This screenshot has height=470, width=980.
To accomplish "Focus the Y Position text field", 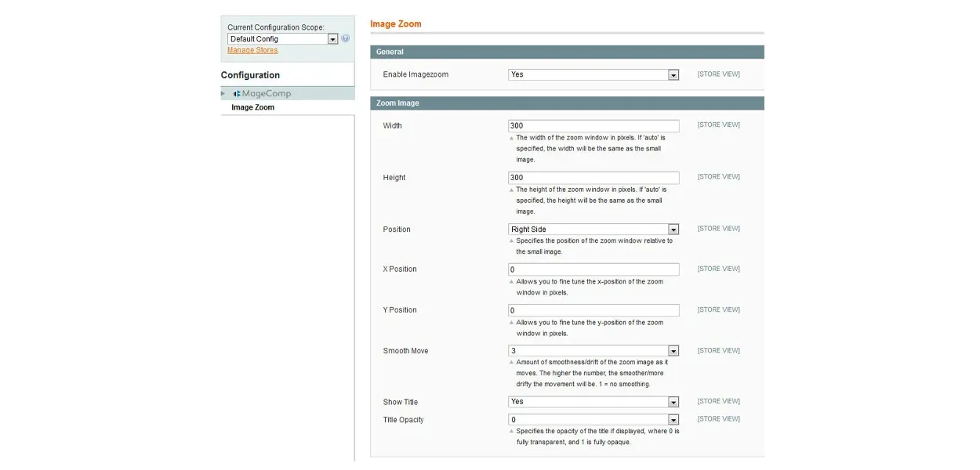I will [x=593, y=310].
